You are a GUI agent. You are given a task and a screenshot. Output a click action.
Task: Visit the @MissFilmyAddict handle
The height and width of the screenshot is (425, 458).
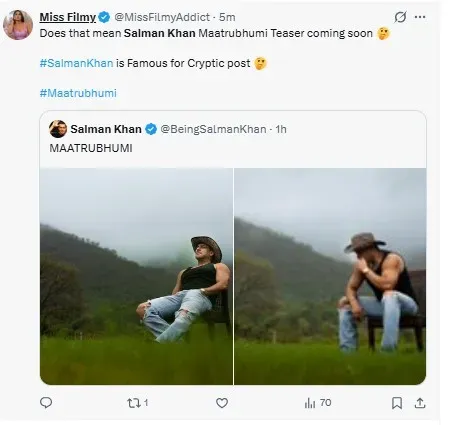click(x=162, y=17)
